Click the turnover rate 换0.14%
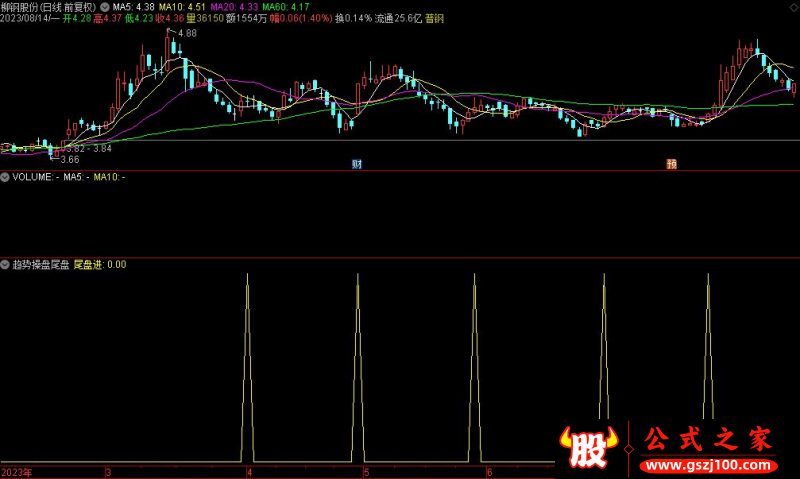The height and width of the screenshot is (479, 800). pos(354,18)
